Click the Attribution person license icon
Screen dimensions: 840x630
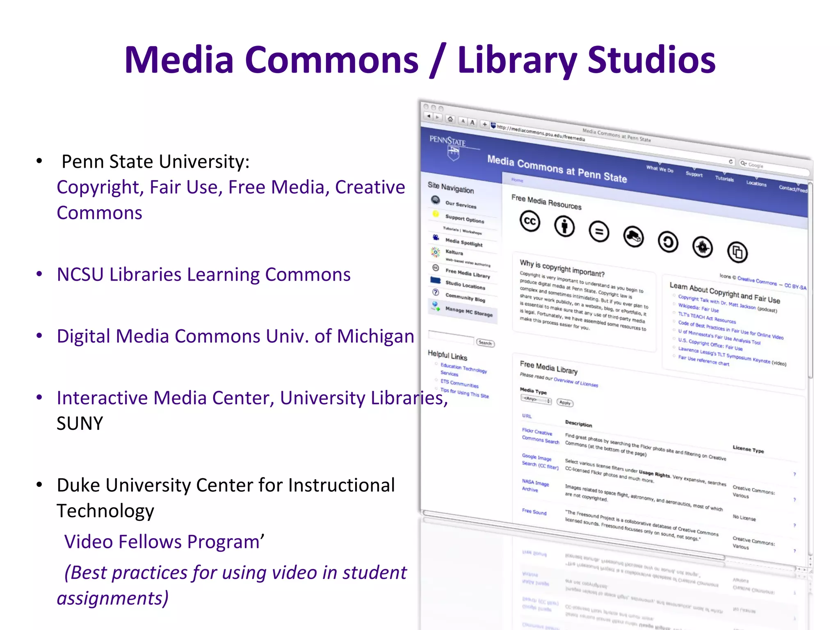tap(564, 226)
